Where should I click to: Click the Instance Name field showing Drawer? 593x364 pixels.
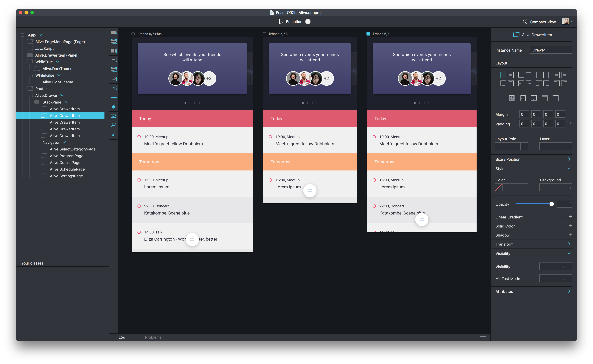click(551, 50)
